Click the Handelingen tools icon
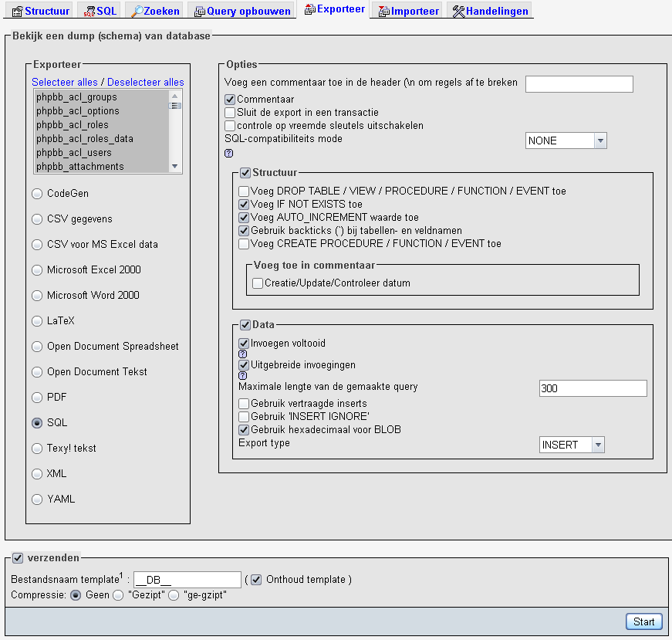Viewport: 672px width, 640px height. click(x=458, y=12)
